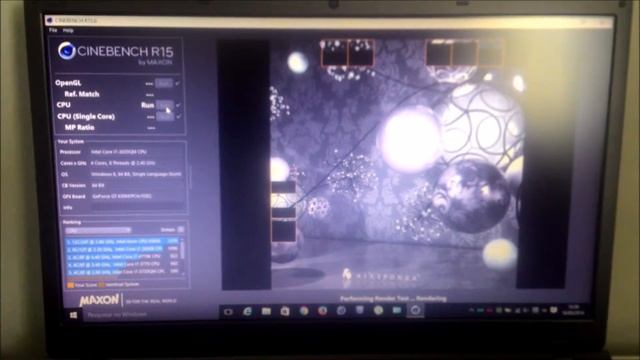The width and height of the screenshot is (640, 360).
Task: Open the Windows Start menu
Action: tap(73, 315)
